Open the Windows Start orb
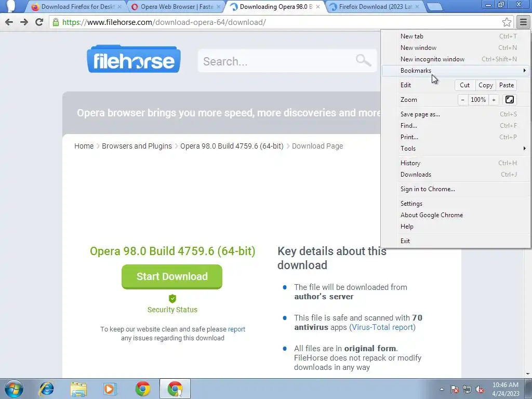 [x=14, y=389]
